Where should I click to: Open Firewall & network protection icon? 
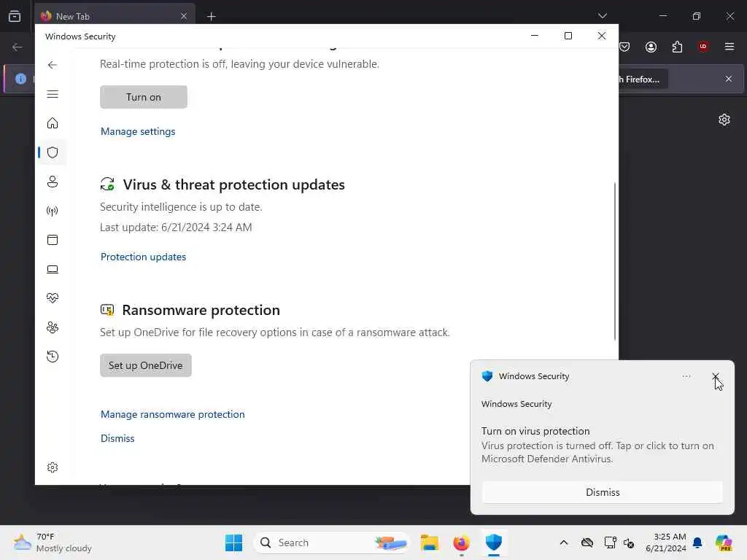coord(53,211)
